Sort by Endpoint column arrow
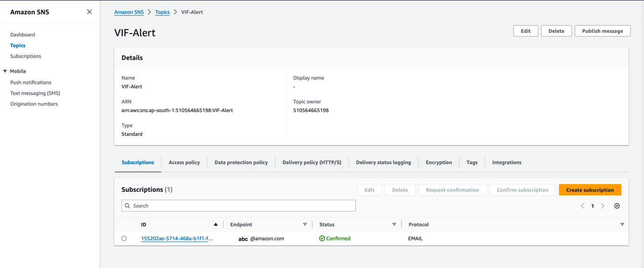This screenshot has height=268, width=644. [x=305, y=225]
